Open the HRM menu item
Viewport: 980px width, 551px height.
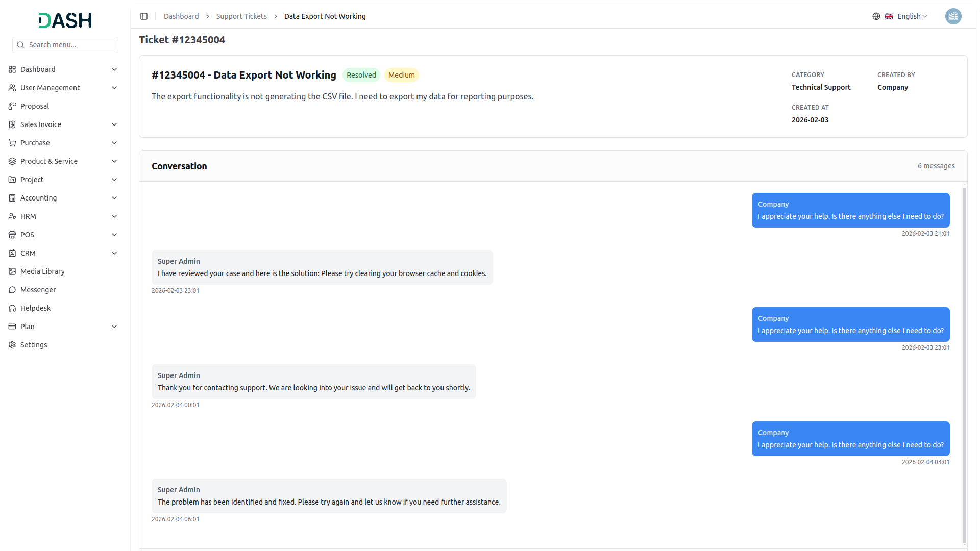[28, 216]
